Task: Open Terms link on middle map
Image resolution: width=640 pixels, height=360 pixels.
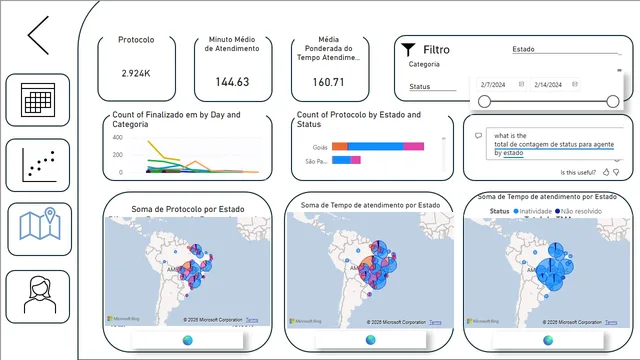Action: 435,322
